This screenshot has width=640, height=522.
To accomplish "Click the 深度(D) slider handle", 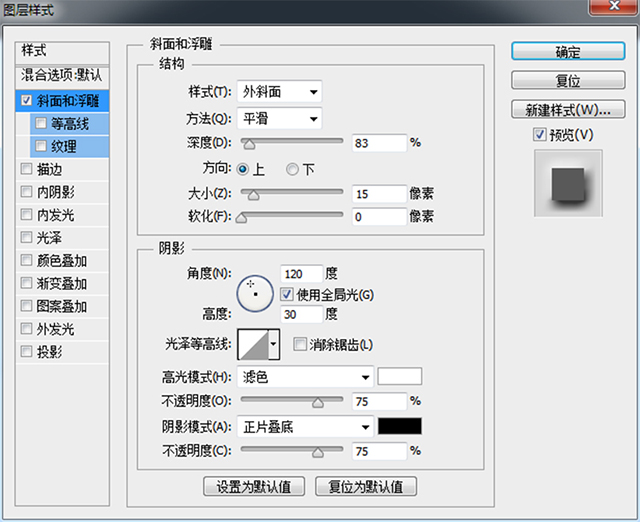I will [249, 144].
